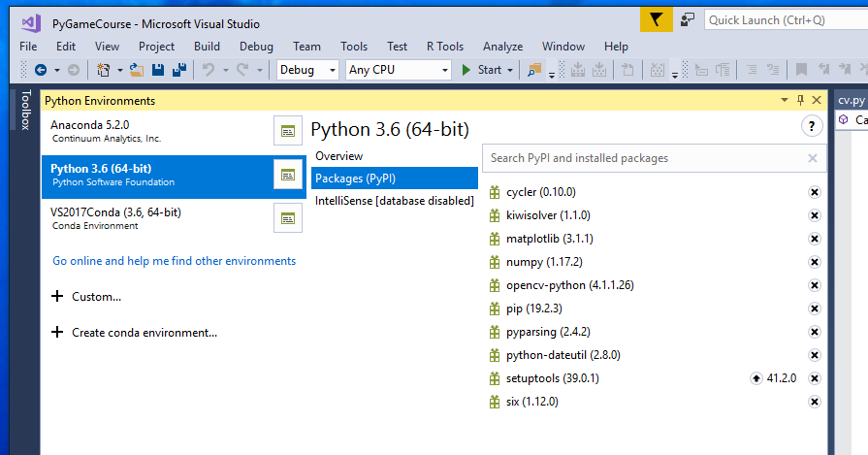
Task: Click the New Project toolbar icon
Action: click(103, 70)
